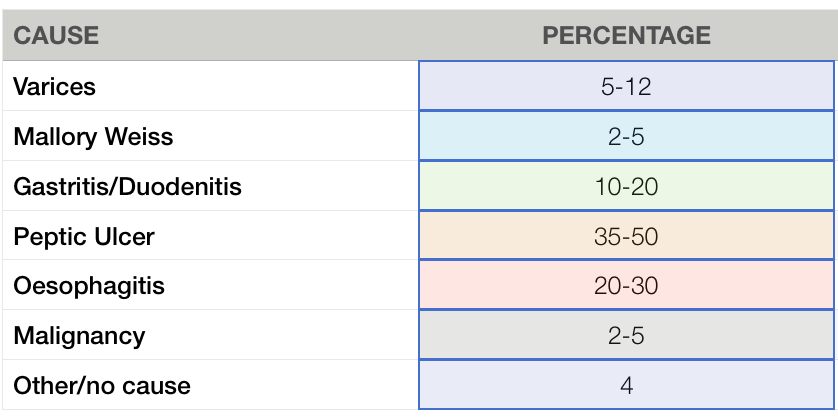This screenshot has height=420, width=838.
Task: Select the cell containing 4
Action: pyautogui.click(x=626, y=385)
